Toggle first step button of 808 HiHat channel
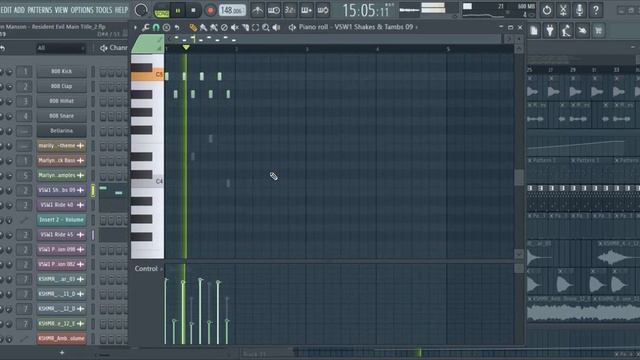 pos(103,102)
